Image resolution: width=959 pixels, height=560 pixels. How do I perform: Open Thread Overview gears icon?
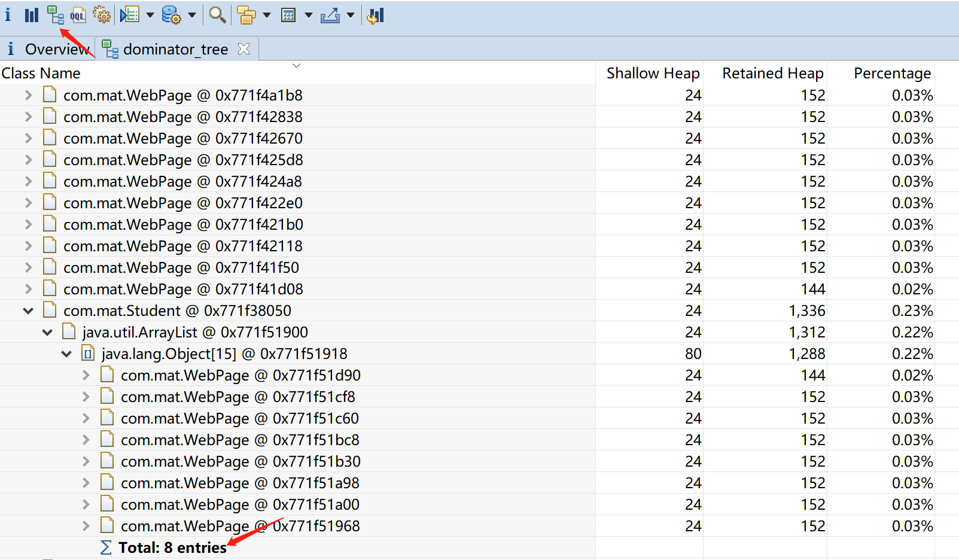(102, 15)
